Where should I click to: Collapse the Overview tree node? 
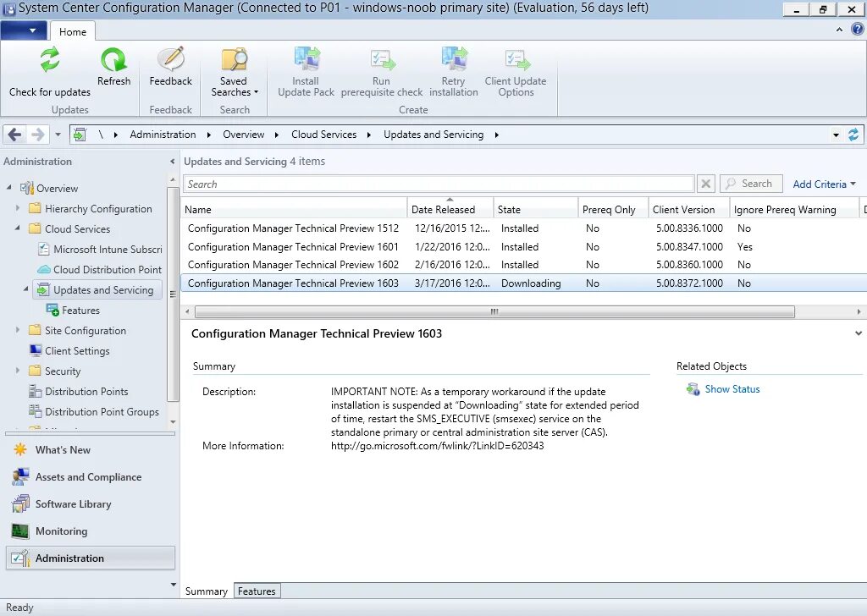pyautogui.click(x=8, y=187)
